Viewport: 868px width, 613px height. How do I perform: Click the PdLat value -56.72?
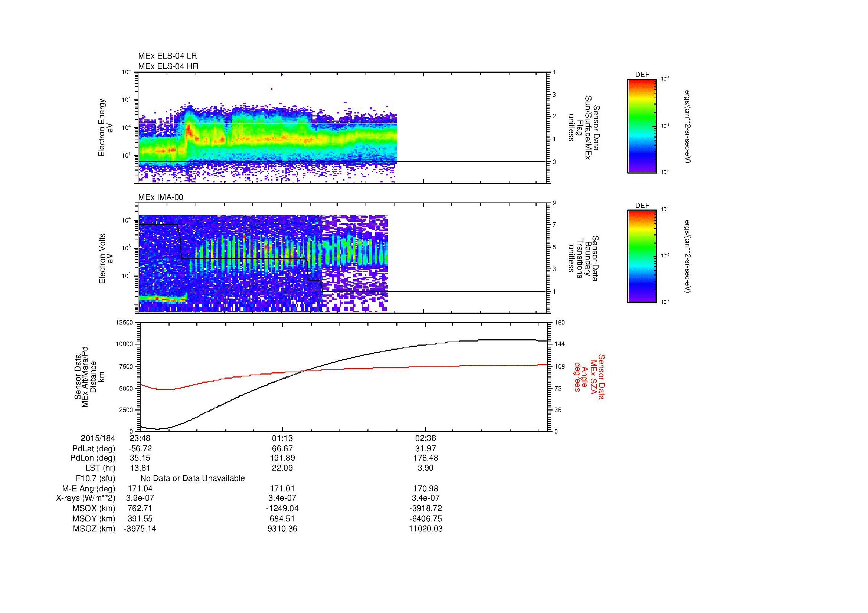(140, 449)
